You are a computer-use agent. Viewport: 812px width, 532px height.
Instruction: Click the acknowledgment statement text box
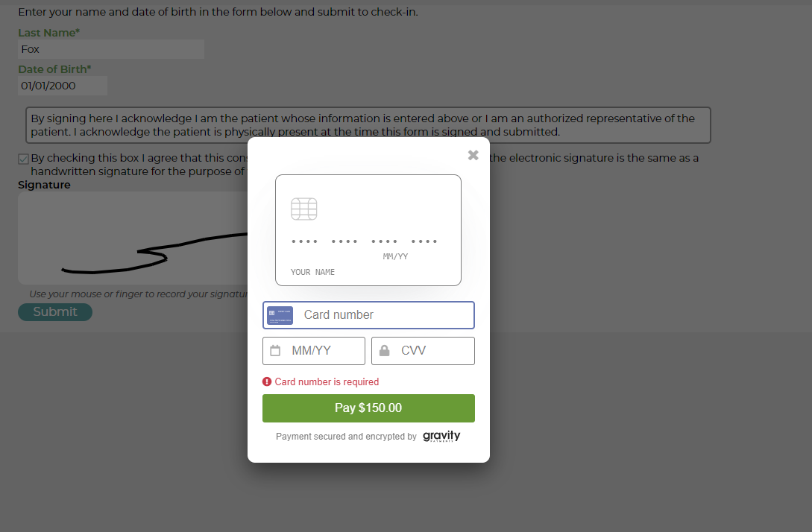pyautogui.click(x=368, y=125)
